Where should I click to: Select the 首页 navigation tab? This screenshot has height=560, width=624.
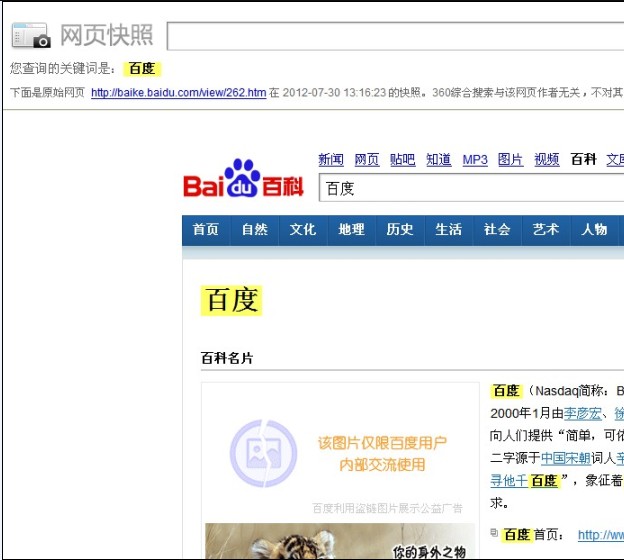coord(206,230)
